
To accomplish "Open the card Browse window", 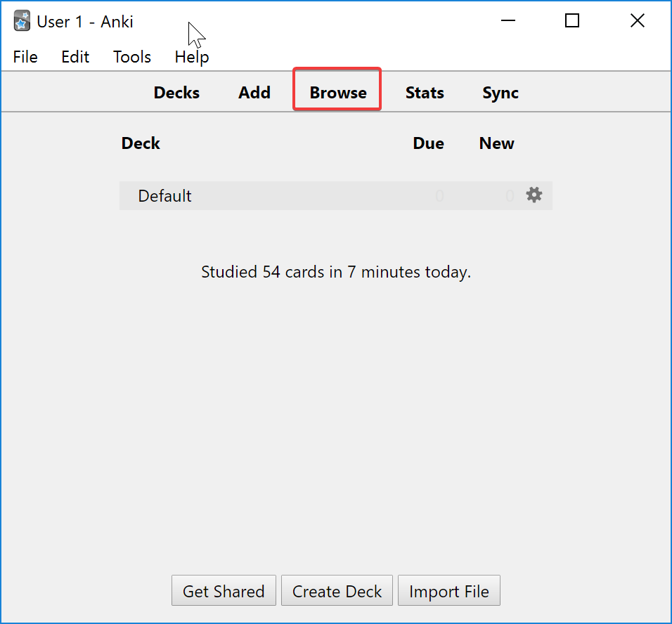I will coord(338,93).
